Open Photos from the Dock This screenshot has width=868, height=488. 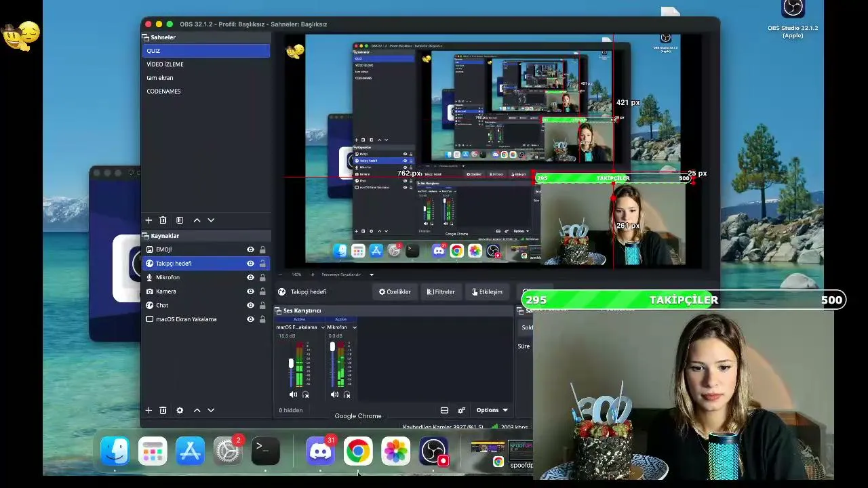coord(396,451)
